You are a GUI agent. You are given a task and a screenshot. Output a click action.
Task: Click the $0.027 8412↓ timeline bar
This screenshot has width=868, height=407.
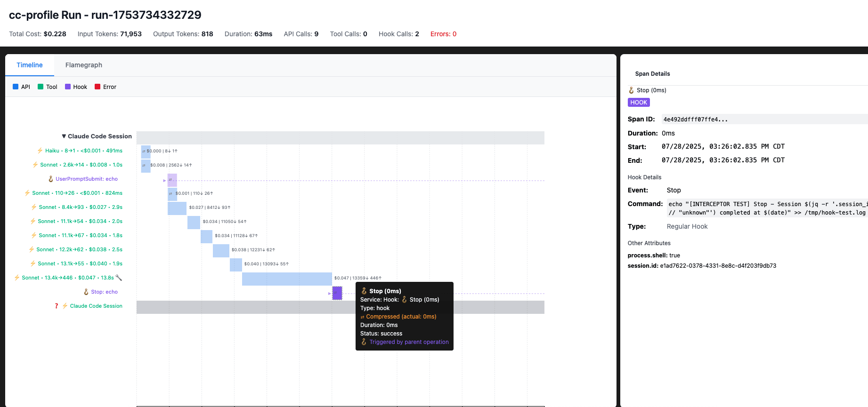coord(177,208)
